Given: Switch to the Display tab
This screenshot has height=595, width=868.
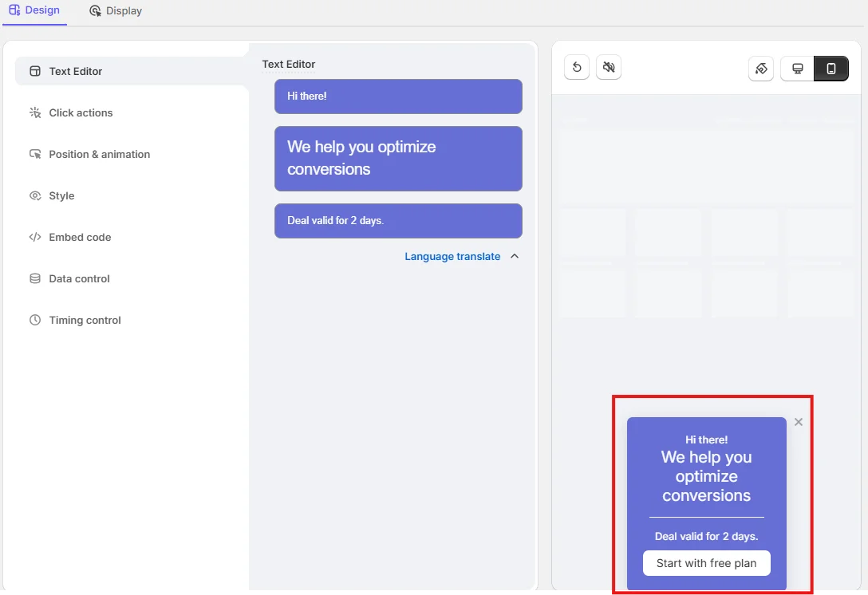Looking at the screenshot, I should click(x=116, y=11).
